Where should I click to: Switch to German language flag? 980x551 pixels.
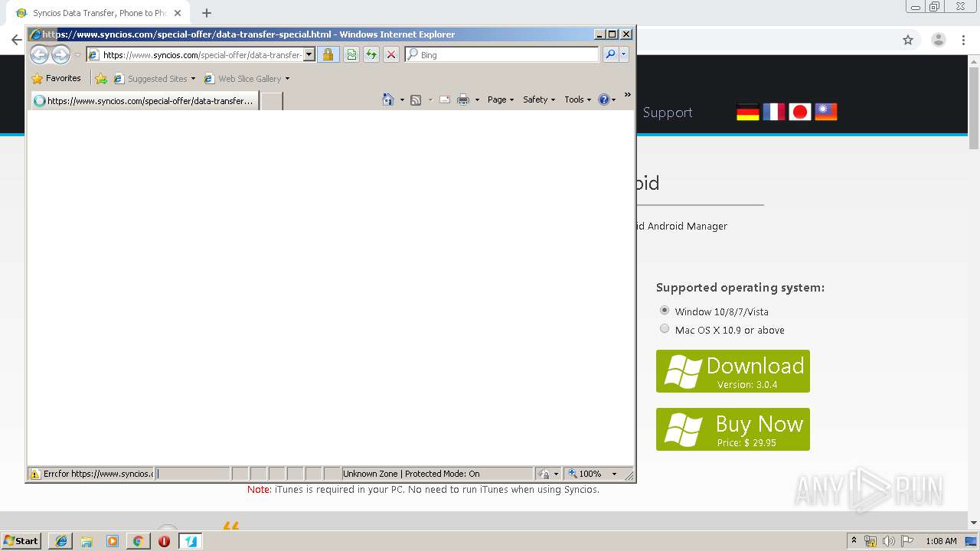point(748,112)
